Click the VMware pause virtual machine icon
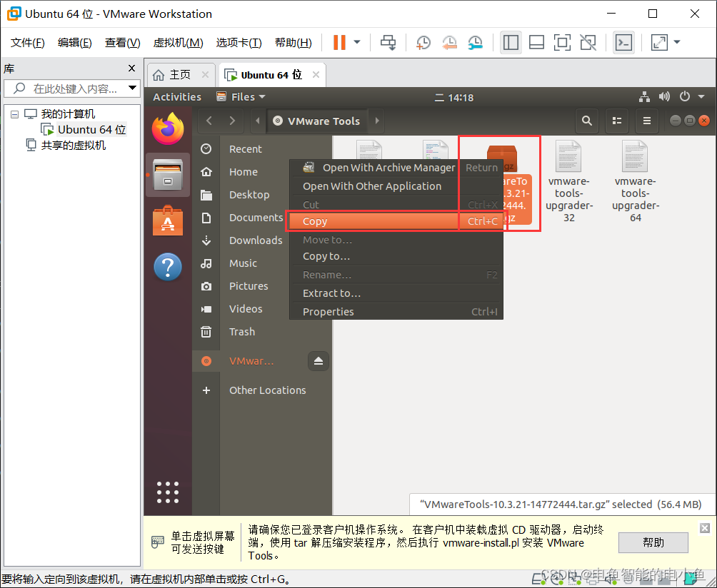 [339, 43]
